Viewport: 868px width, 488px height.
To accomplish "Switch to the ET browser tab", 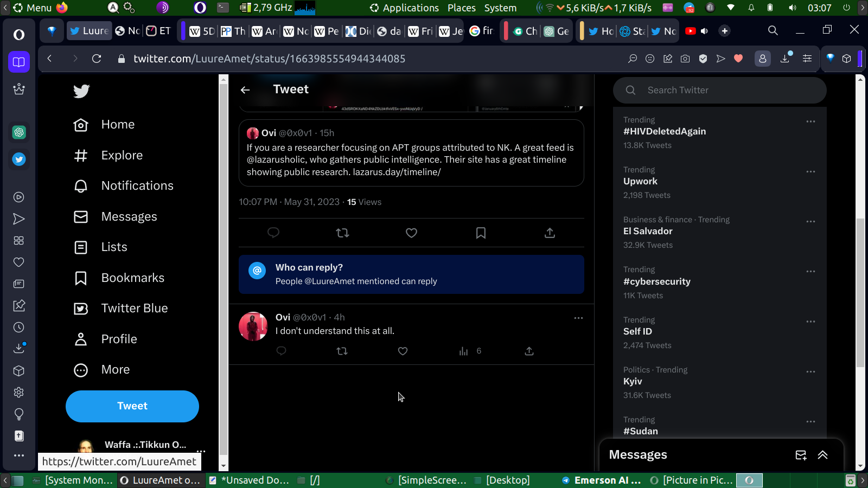I will (x=158, y=31).
